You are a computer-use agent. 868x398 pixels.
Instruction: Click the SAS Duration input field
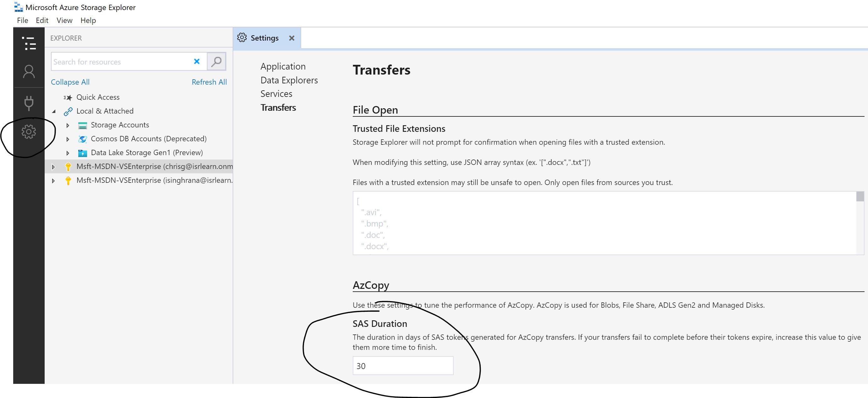tap(403, 366)
